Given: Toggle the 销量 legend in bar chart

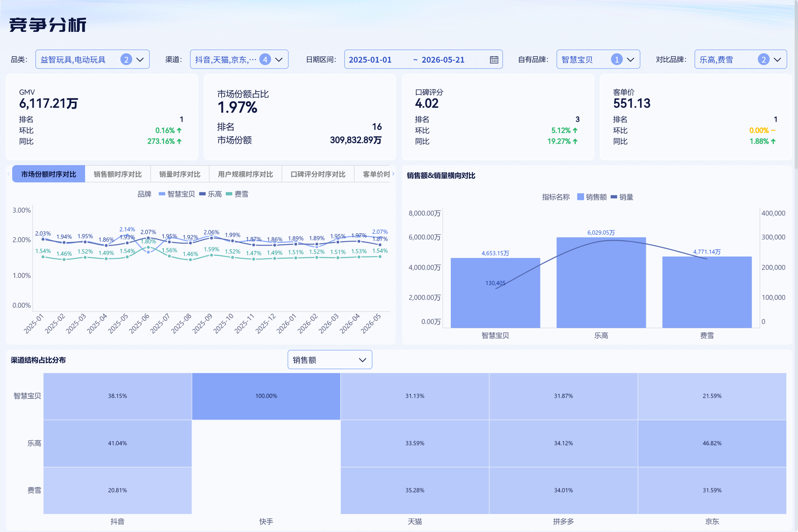Looking at the screenshot, I should pos(622,197).
